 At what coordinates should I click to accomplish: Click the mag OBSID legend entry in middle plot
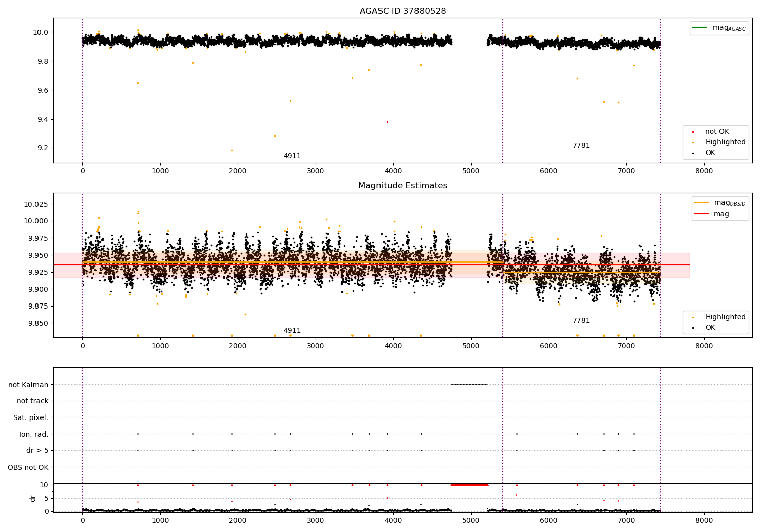coord(720,203)
